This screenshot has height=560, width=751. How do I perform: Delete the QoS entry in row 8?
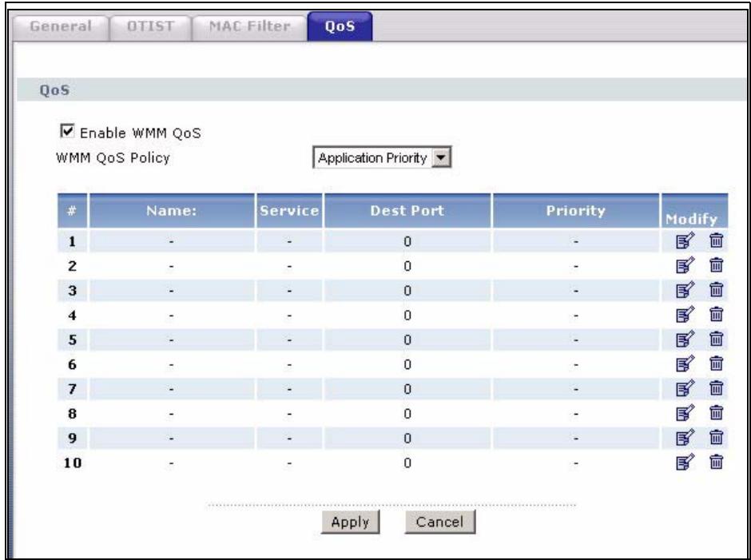point(716,414)
